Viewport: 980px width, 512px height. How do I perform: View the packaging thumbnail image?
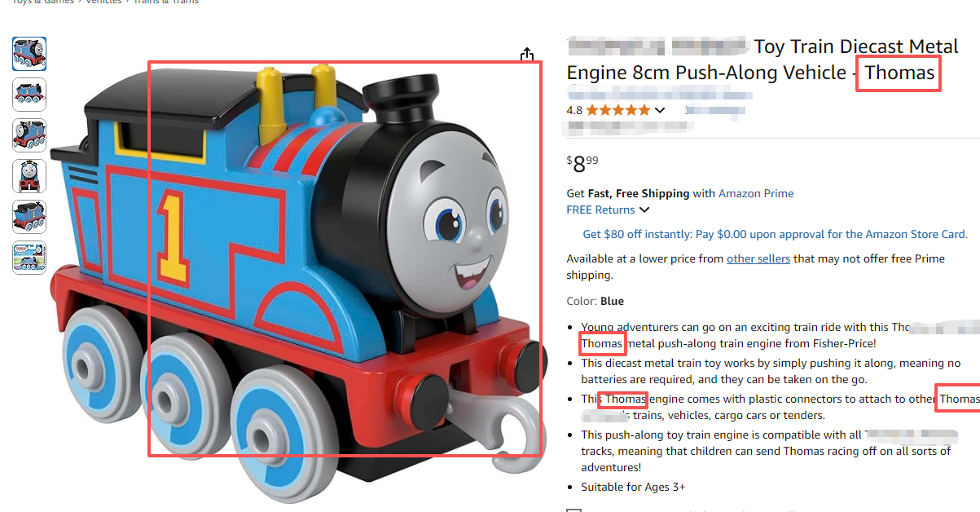click(x=29, y=258)
